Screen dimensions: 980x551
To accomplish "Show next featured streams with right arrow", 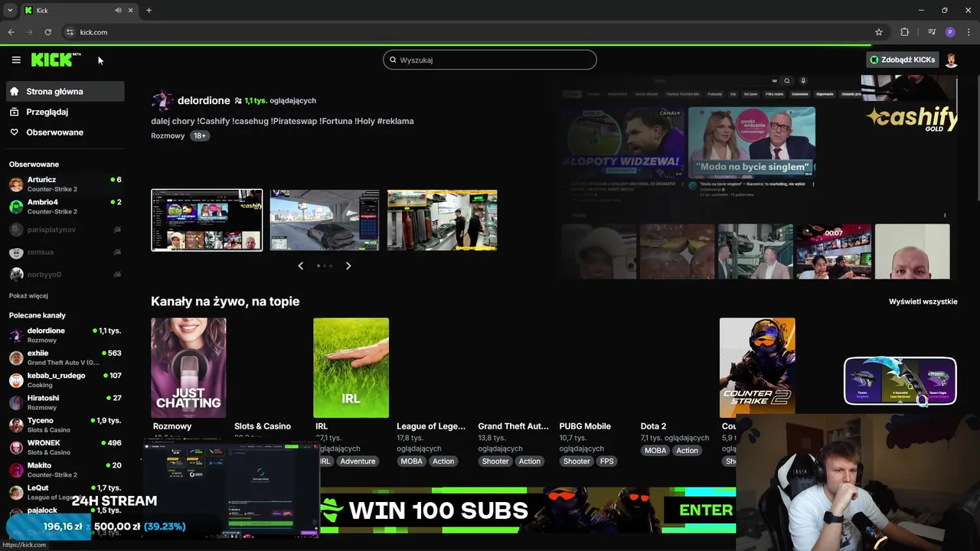I will click(x=348, y=266).
